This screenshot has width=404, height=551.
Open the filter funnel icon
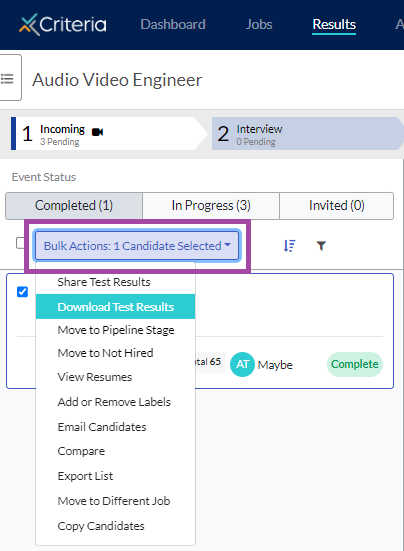tap(321, 246)
